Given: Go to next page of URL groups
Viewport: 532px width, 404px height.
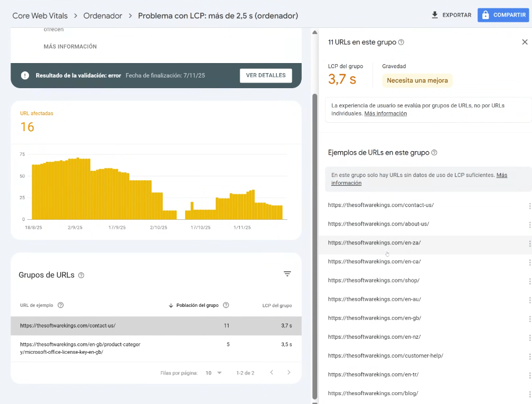Looking at the screenshot, I should coord(288,373).
